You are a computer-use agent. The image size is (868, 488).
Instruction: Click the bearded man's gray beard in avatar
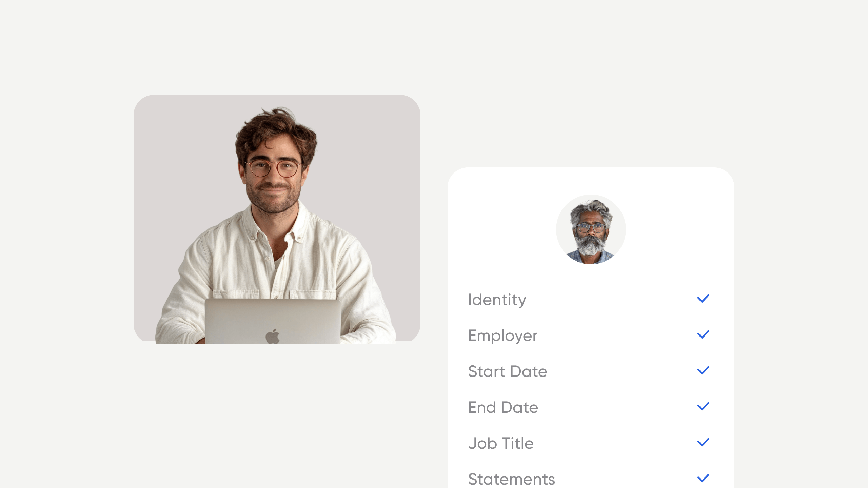pyautogui.click(x=591, y=245)
